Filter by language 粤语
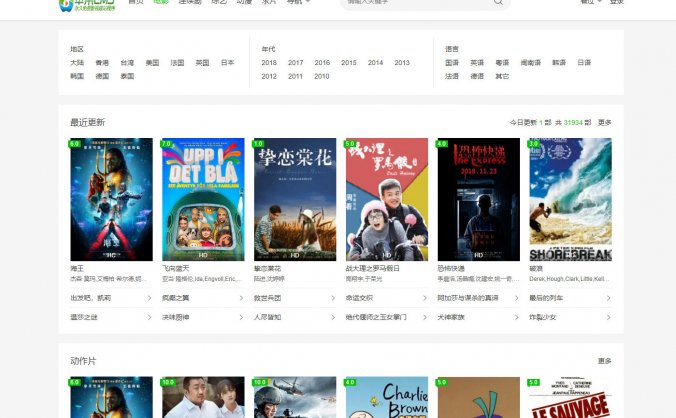This screenshot has height=418, width=676. tap(502, 62)
